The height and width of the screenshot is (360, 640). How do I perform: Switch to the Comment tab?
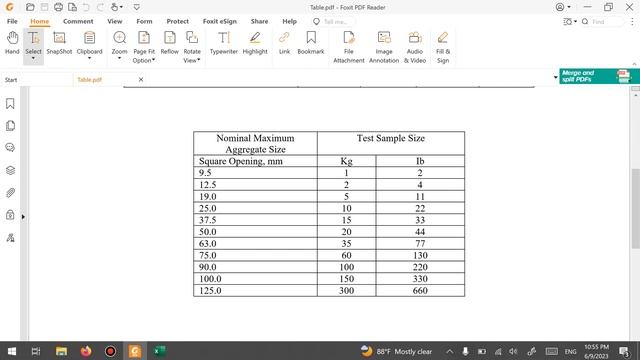click(x=78, y=21)
